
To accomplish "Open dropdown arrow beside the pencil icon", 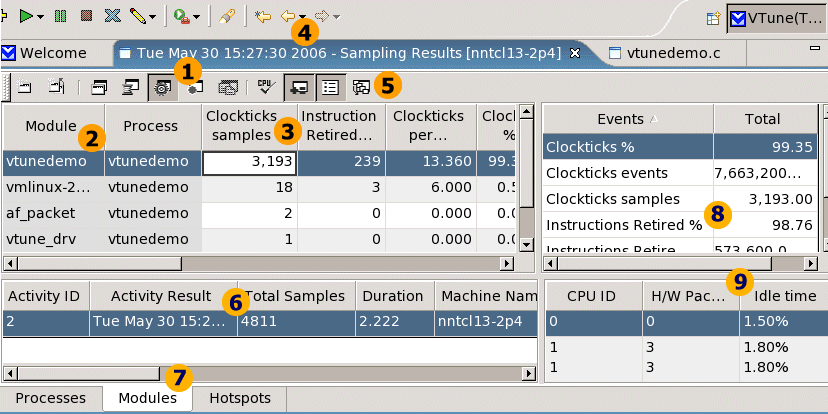I will coord(152,17).
